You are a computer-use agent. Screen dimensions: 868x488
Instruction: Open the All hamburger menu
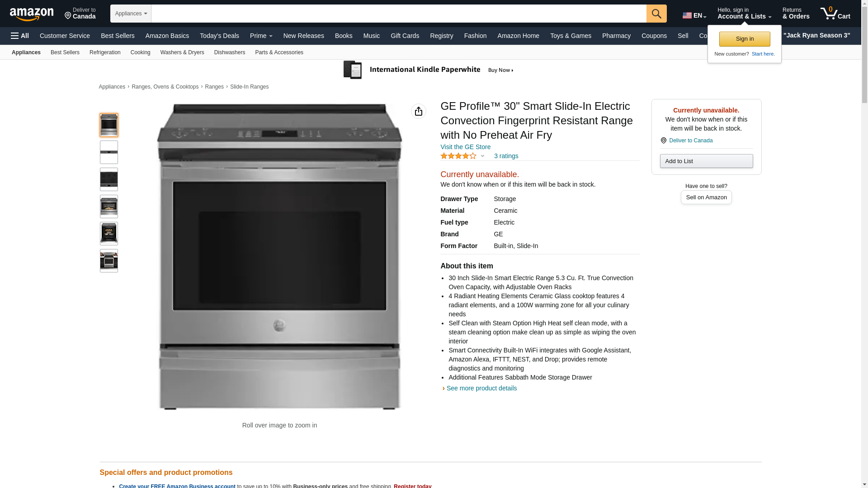[20, 36]
